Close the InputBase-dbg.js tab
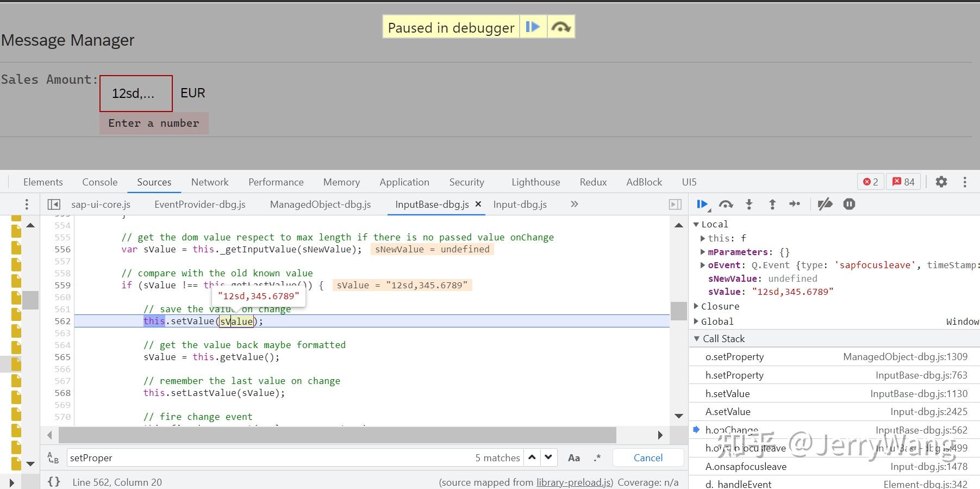980x489 pixels. pos(478,204)
